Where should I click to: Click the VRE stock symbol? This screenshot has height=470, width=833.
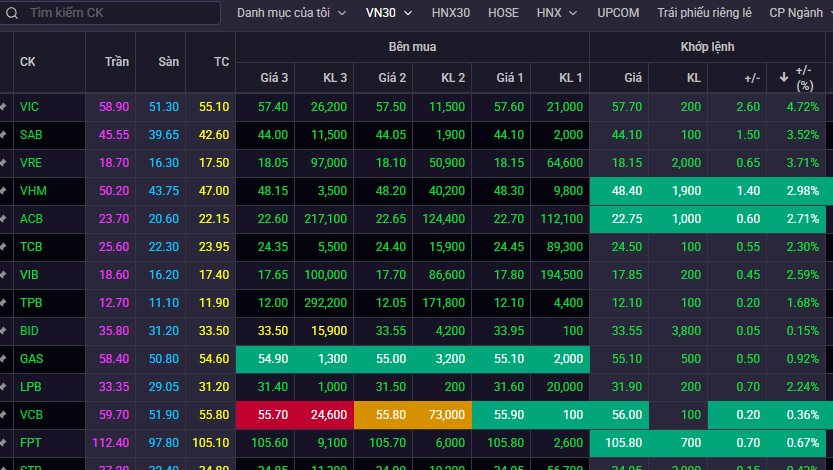click(30, 162)
